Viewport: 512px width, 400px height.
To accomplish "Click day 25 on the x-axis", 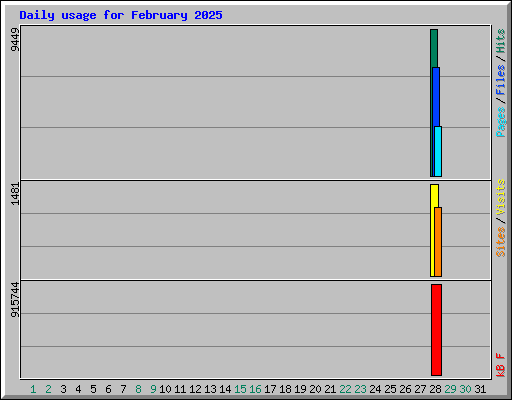I will [390, 389].
